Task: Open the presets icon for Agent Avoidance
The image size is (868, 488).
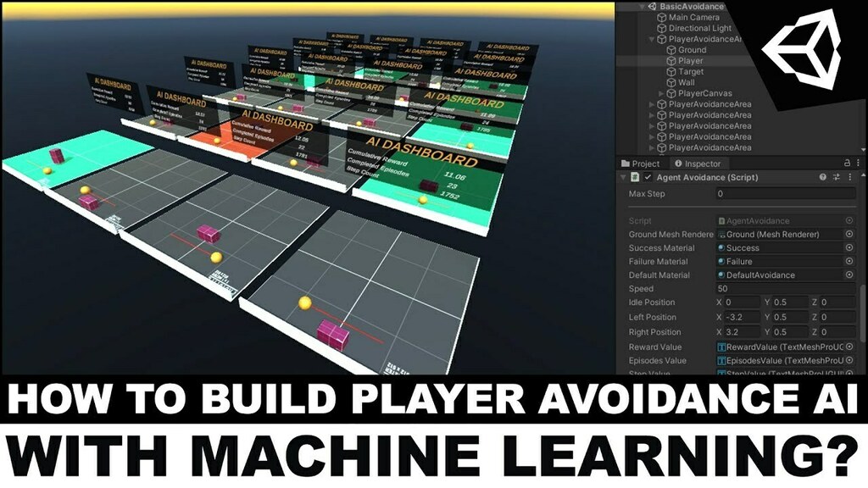Action: pyautogui.click(x=837, y=177)
